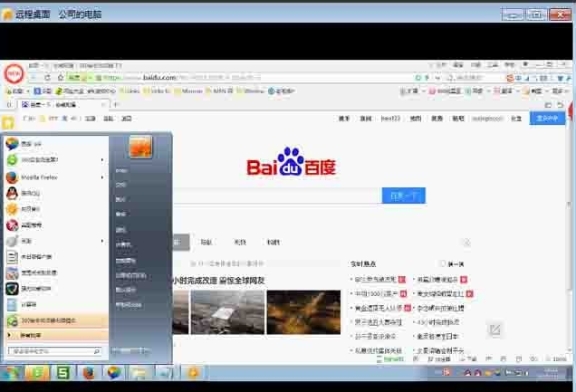576x392 pixels.
Task: Open the 查看 menu in the browser menu bar
Action: tap(457, 65)
